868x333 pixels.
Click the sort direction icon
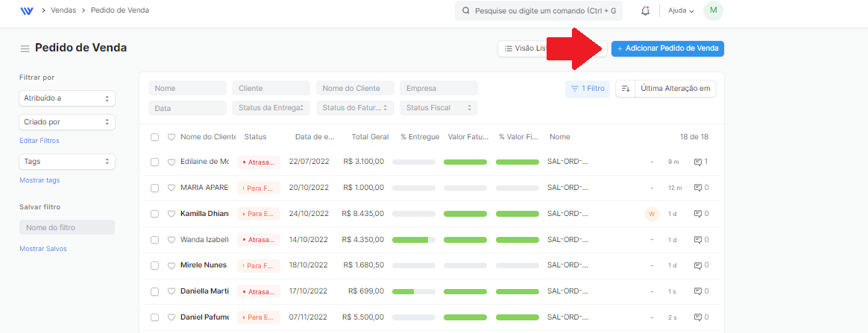(626, 89)
